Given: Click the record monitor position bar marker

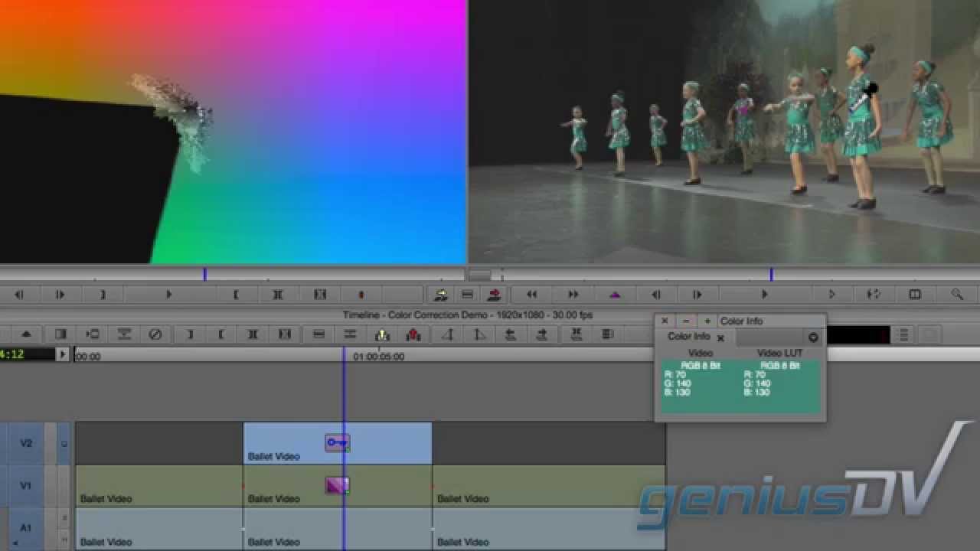Looking at the screenshot, I should (x=771, y=274).
